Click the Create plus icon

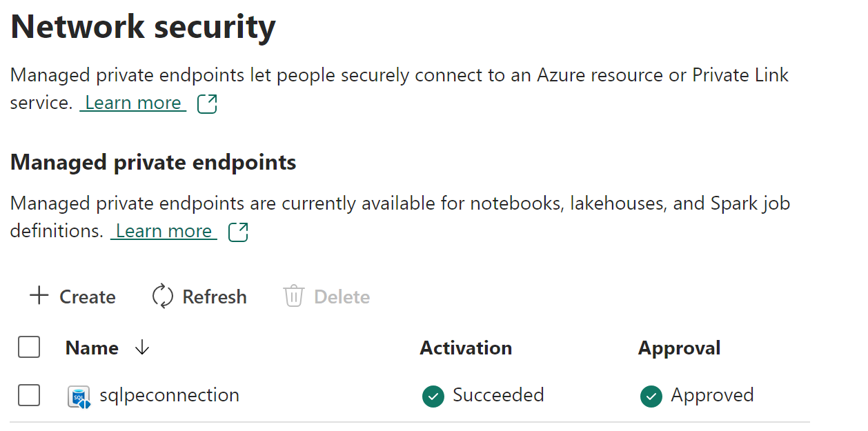pos(39,296)
